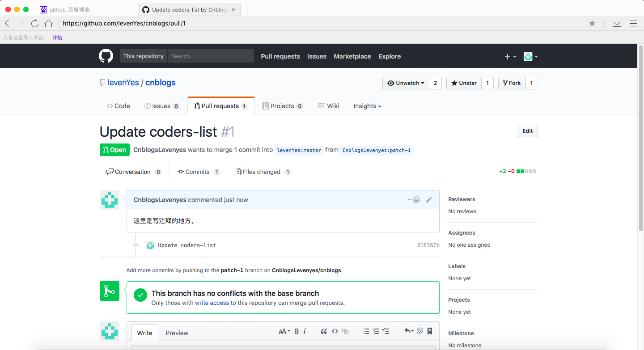Click the diffstat bar showing +2 −0
The width and height of the screenshot is (644, 350).
pos(518,171)
